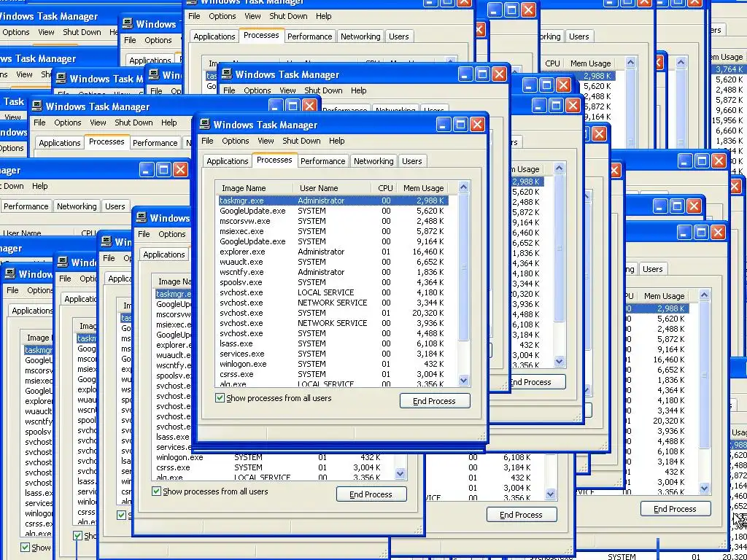
Task: Click End Process in the frontmost Task Manager
Action: (x=435, y=401)
